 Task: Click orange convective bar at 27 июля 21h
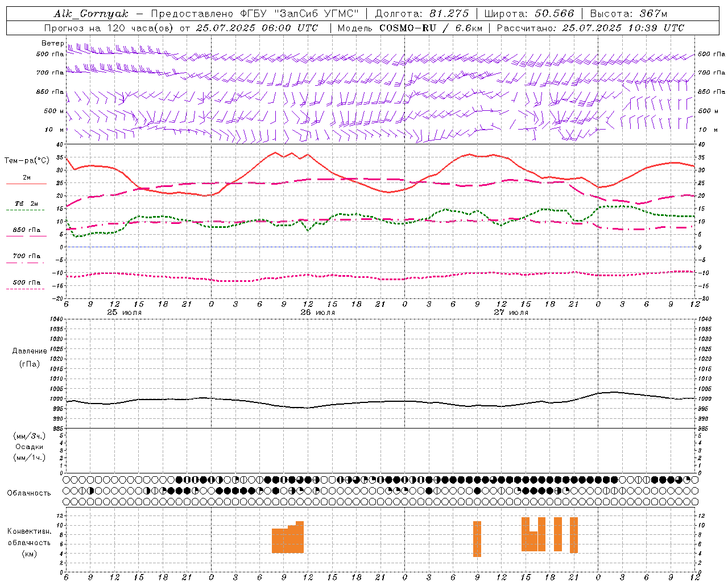tap(574, 535)
